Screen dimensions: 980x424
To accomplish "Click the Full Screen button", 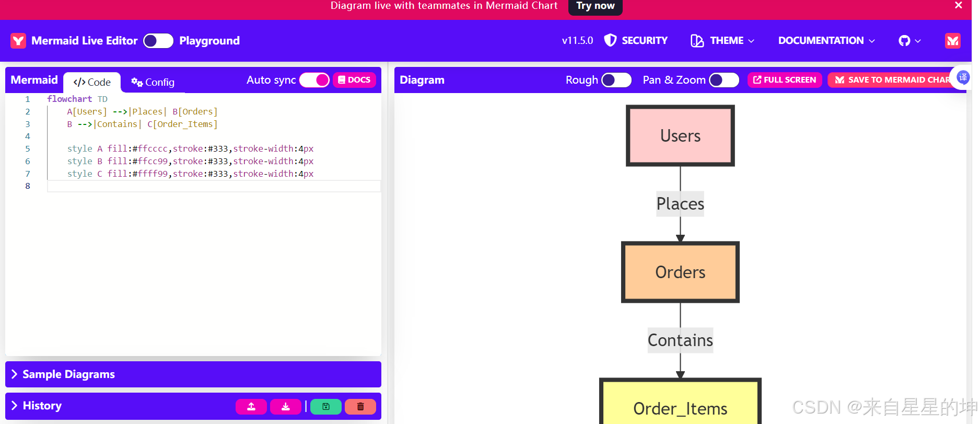I will tap(785, 80).
